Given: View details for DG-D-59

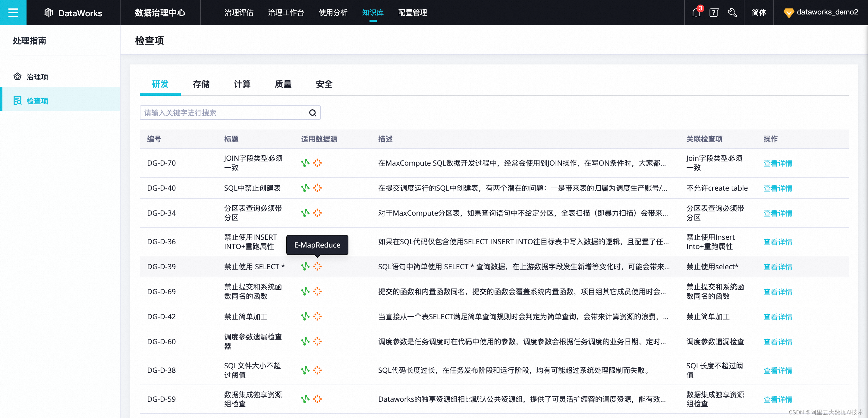Looking at the screenshot, I should [778, 399].
